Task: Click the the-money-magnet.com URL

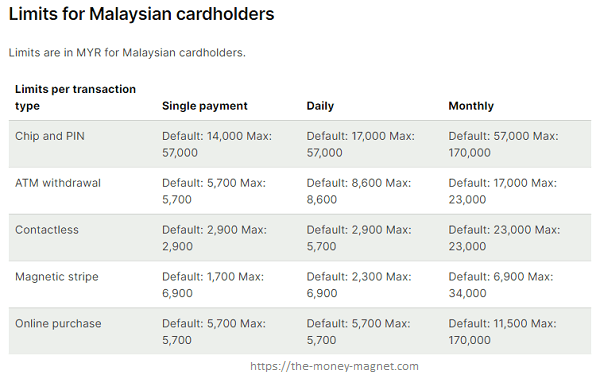Action: click(x=334, y=366)
